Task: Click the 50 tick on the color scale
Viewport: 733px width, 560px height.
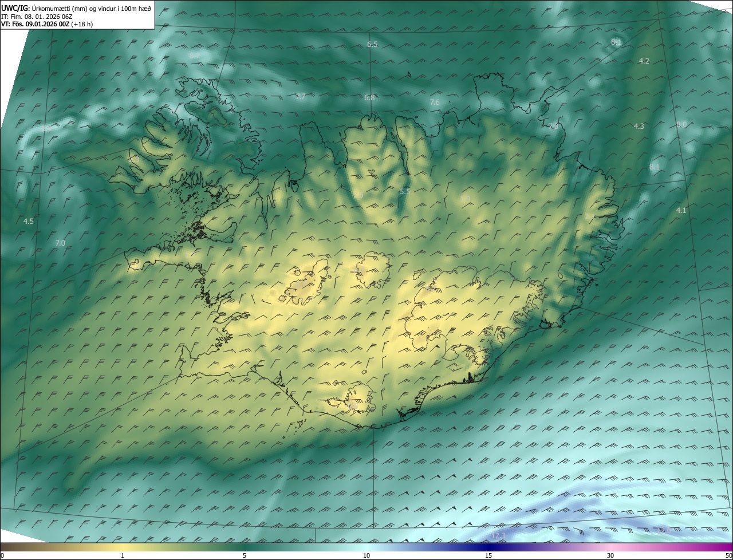Action: [x=728, y=555]
